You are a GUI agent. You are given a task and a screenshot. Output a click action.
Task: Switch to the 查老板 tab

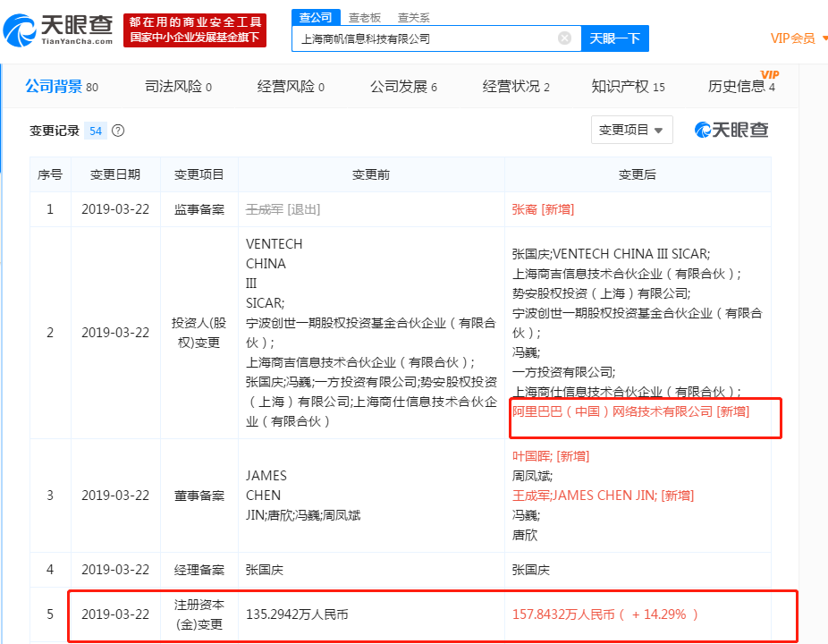[x=362, y=17]
